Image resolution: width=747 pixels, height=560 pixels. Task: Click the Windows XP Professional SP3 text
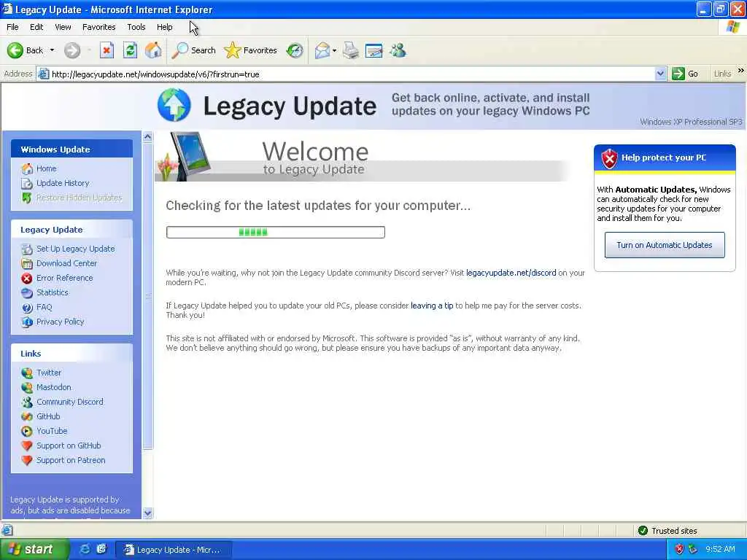pos(691,122)
